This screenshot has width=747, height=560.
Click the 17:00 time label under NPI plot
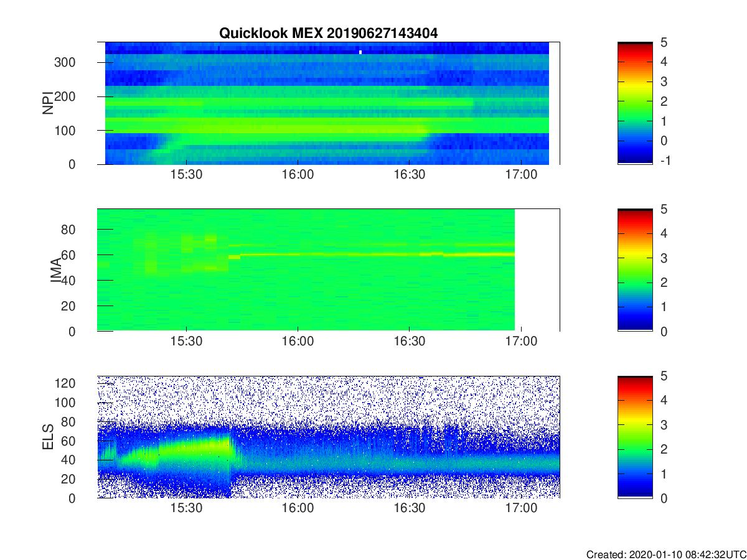[521, 175]
